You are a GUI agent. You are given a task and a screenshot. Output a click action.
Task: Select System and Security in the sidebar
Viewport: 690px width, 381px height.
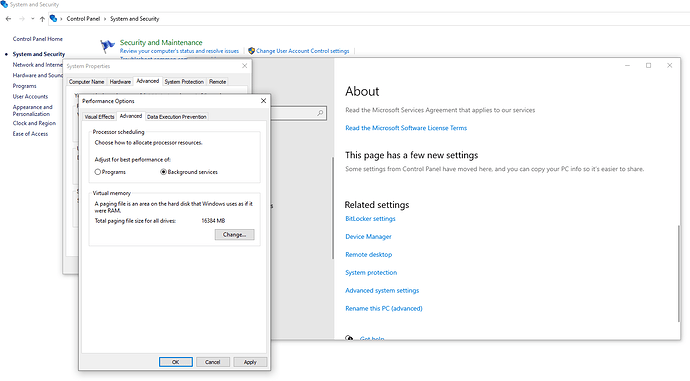(x=39, y=54)
